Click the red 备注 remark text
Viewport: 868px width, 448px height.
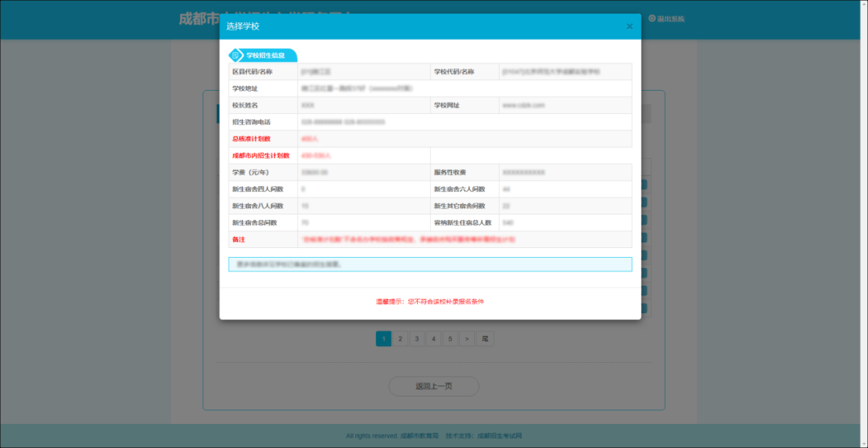(407, 239)
